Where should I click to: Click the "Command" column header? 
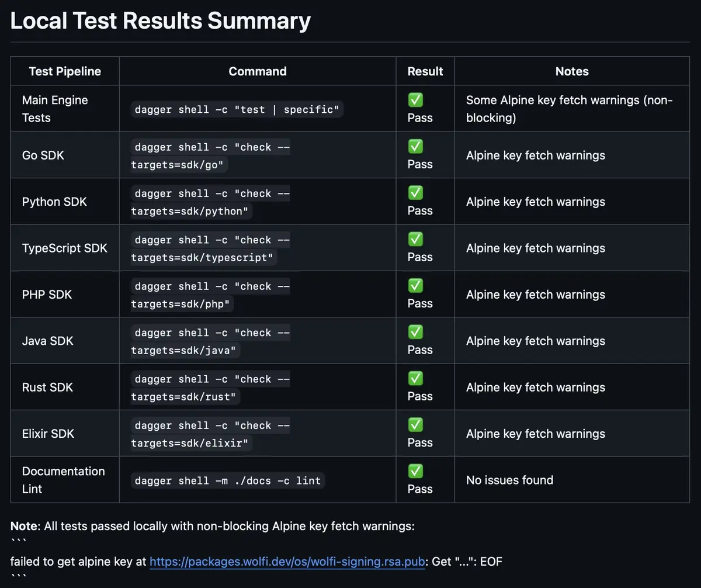pos(258,71)
